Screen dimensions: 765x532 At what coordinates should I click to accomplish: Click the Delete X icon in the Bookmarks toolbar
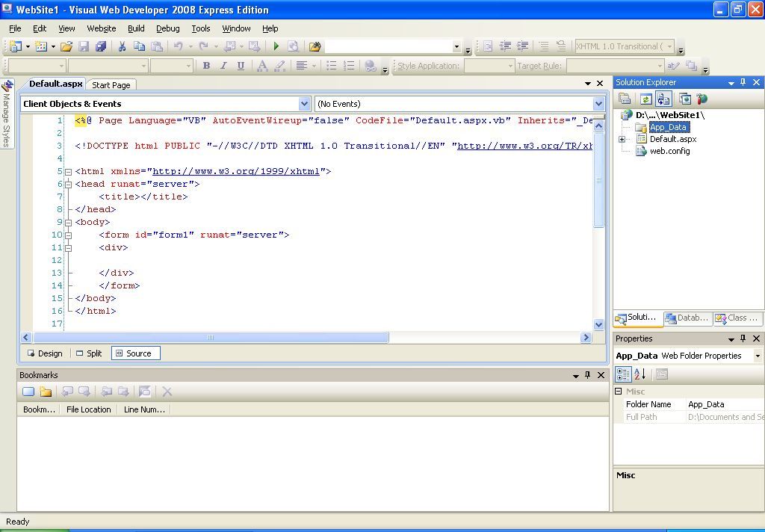click(x=167, y=392)
